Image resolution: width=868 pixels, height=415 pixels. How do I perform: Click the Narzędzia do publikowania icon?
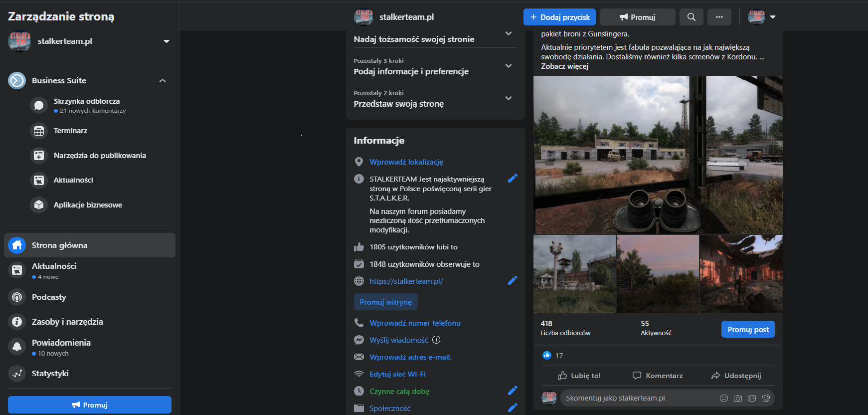[x=39, y=156]
